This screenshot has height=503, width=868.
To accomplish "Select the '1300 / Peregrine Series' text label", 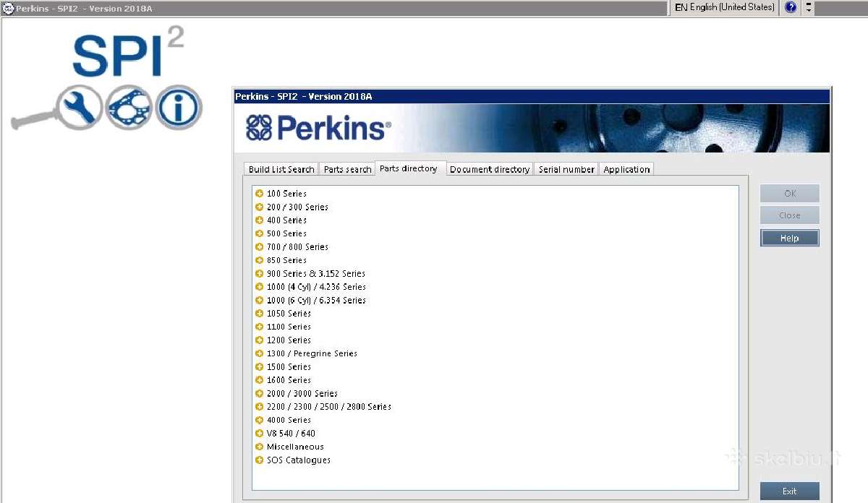I will (312, 353).
